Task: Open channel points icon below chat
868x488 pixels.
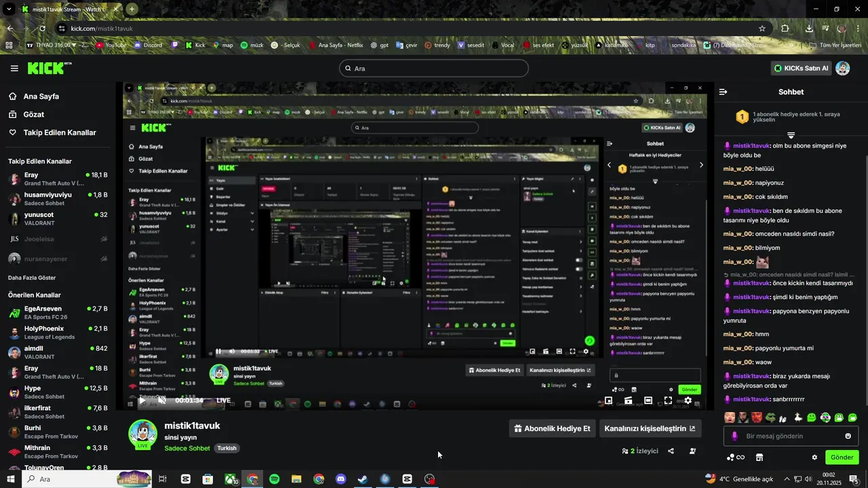Action: (x=736, y=457)
